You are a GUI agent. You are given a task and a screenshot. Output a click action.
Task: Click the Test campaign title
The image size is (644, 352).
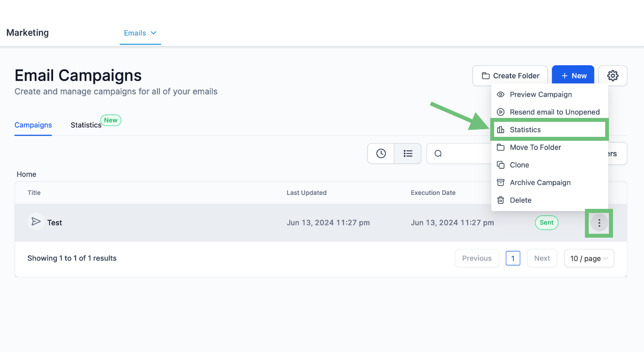click(54, 223)
